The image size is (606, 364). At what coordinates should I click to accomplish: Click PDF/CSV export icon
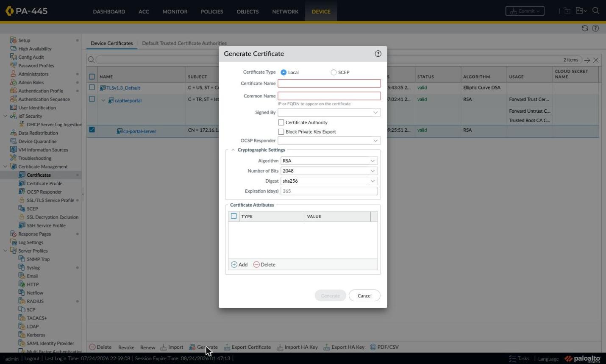tap(373, 347)
